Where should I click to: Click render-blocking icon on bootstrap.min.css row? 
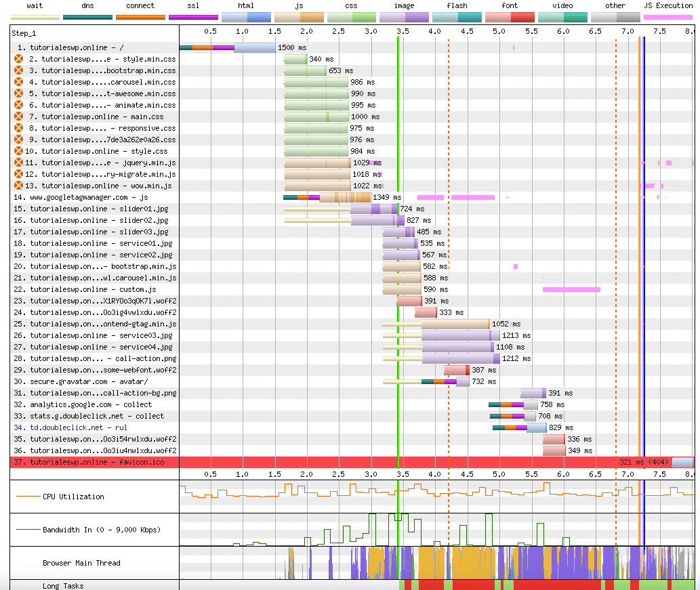19,71
